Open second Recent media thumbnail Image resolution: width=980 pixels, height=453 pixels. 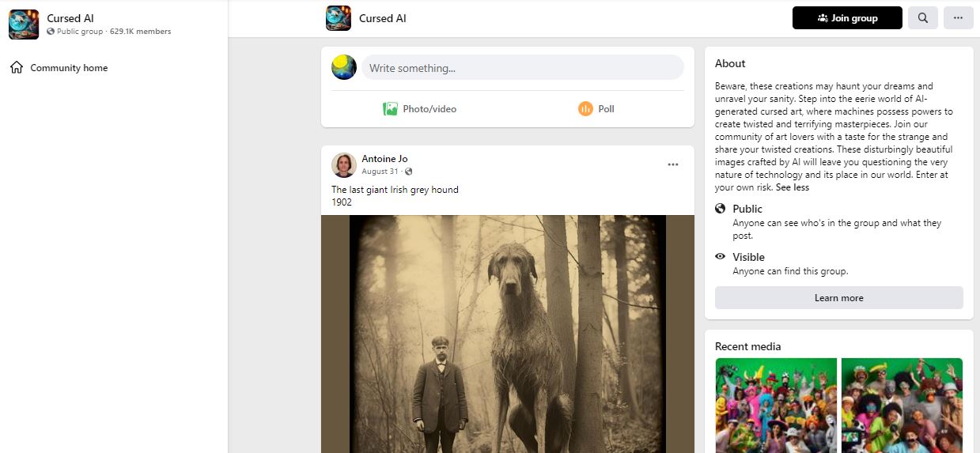click(x=902, y=405)
